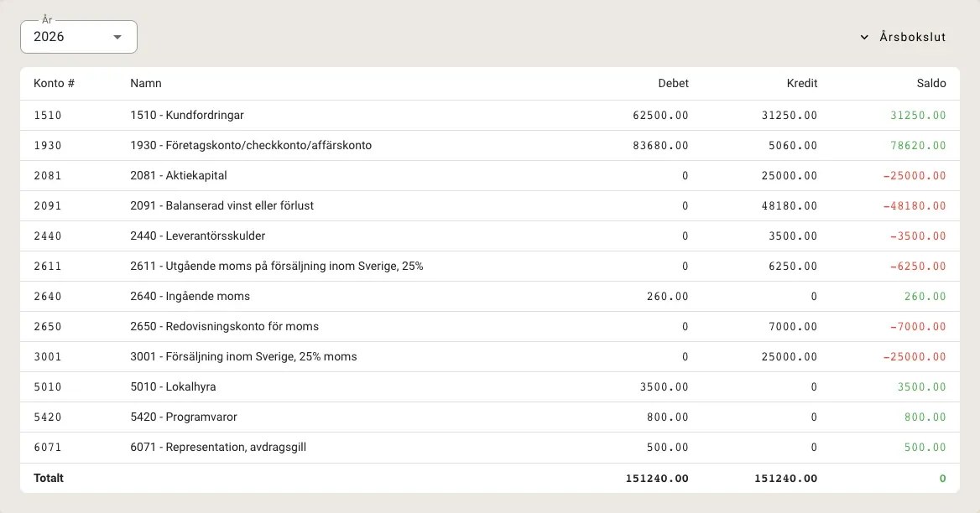Click the Debet column header
This screenshot has width=980, height=513.
pyautogui.click(x=673, y=83)
